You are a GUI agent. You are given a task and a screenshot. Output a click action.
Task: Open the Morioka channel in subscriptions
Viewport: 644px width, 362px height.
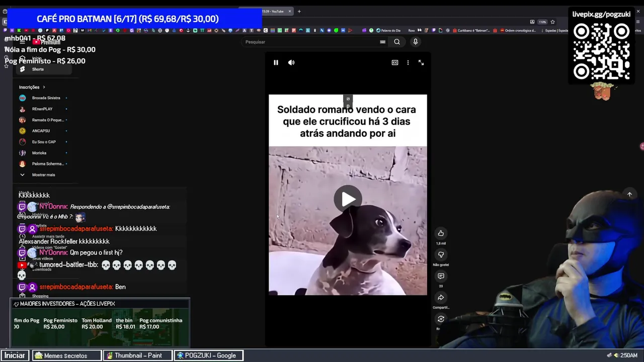coord(43,153)
